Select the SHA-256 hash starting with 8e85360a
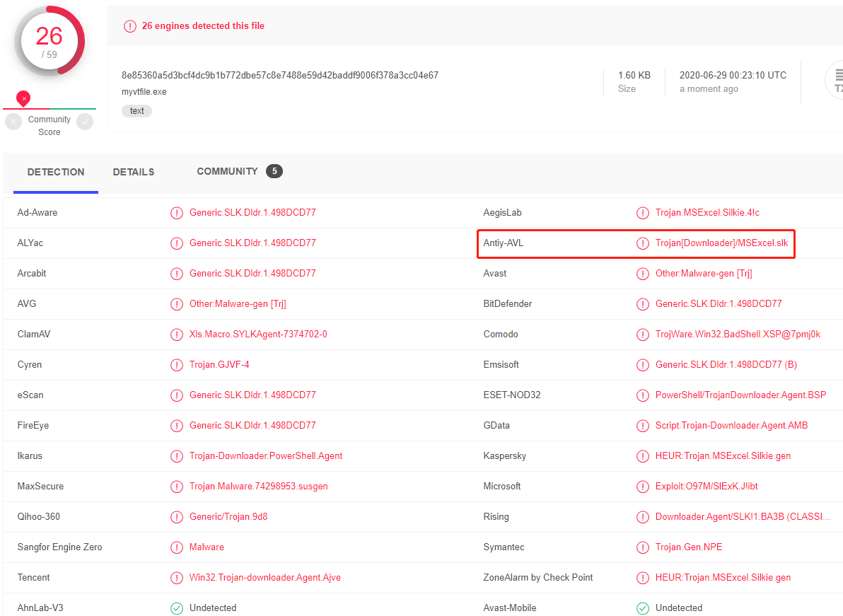843x616 pixels. coord(280,75)
